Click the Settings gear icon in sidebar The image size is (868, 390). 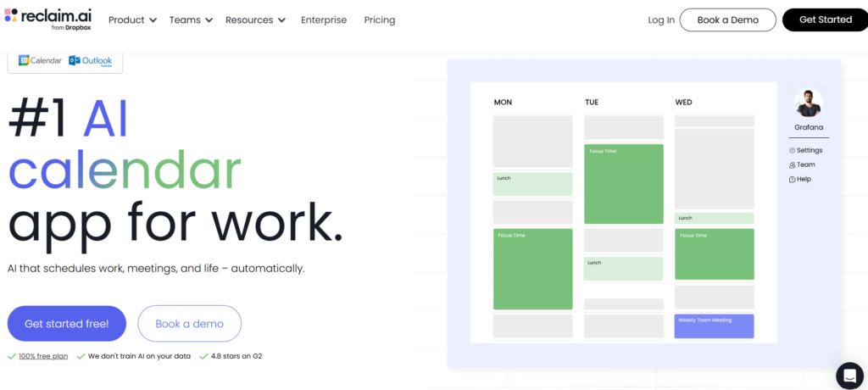point(792,151)
